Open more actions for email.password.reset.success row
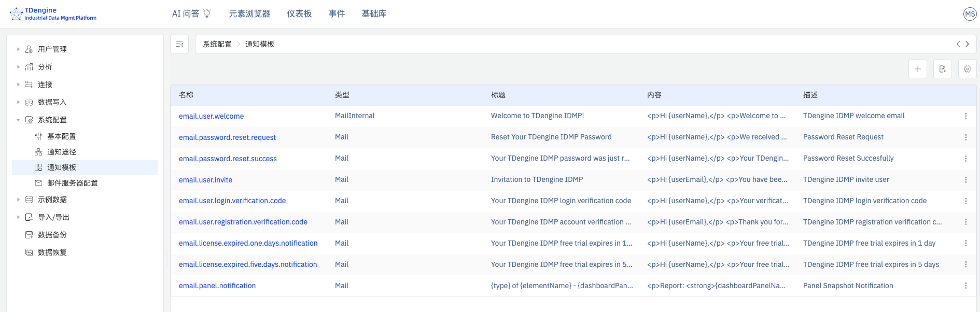Image resolution: width=980 pixels, height=312 pixels. pyautogui.click(x=965, y=159)
